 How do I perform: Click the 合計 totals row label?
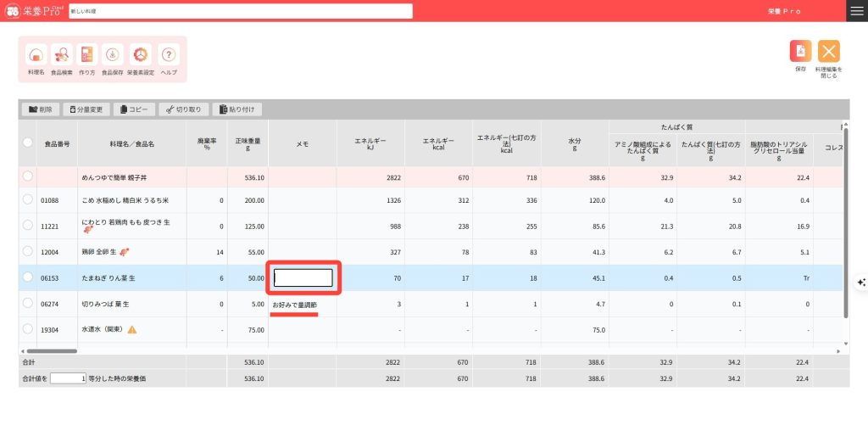(28, 362)
